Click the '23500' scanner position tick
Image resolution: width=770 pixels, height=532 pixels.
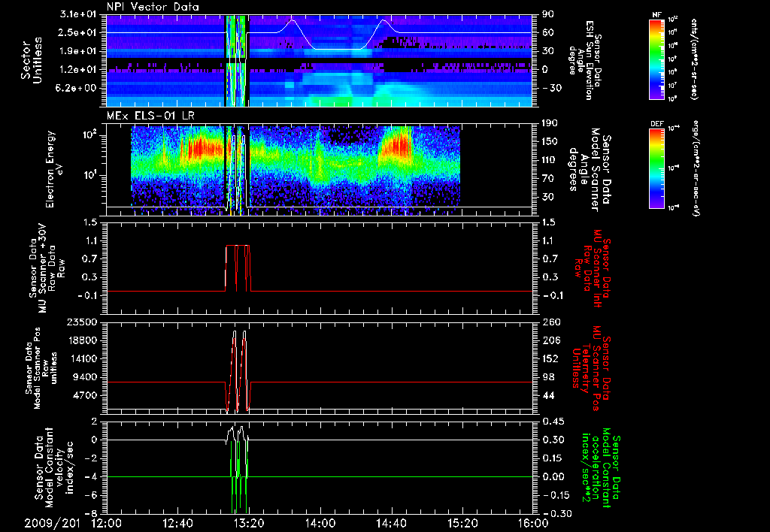tap(83, 322)
